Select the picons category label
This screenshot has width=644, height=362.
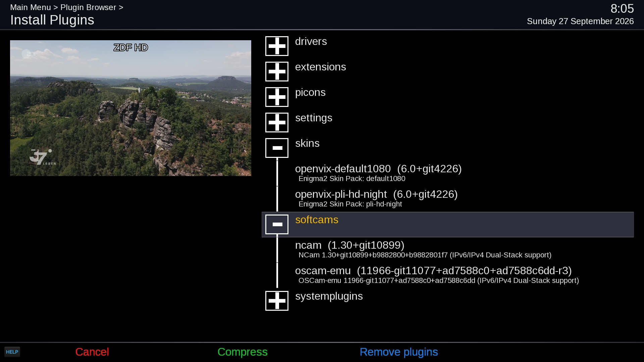pos(310,93)
